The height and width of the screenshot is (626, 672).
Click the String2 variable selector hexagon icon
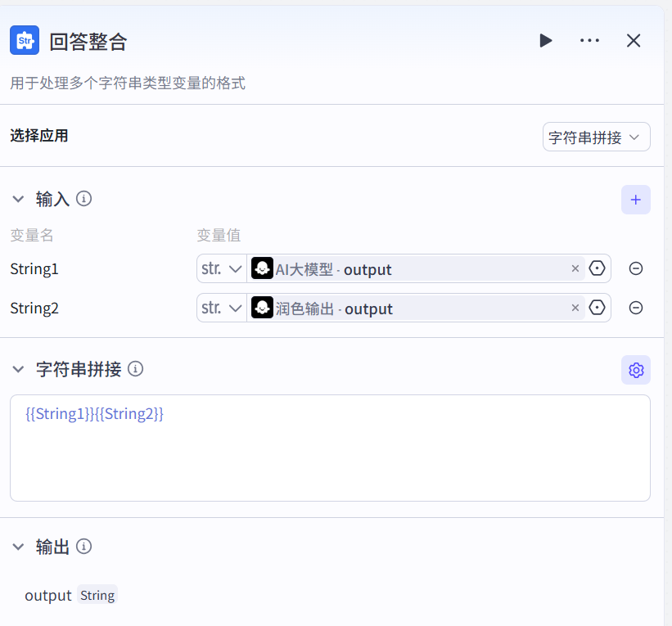click(x=598, y=308)
